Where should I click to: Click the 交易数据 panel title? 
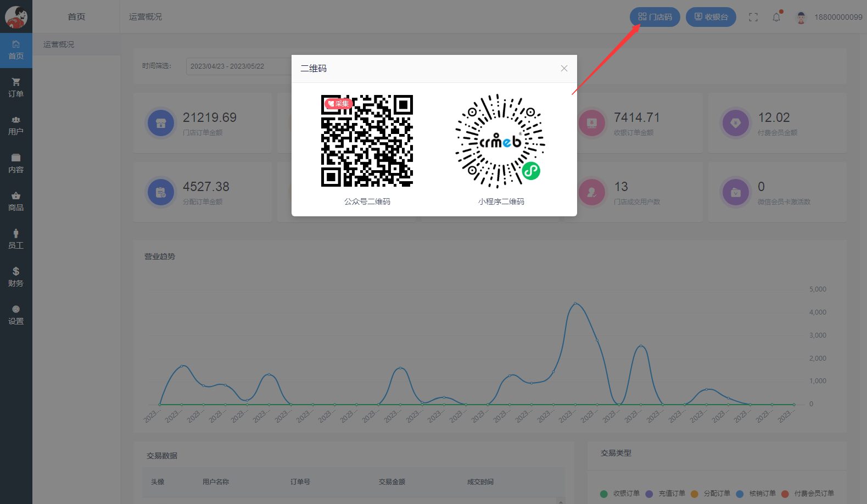click(x=162, y=456)
